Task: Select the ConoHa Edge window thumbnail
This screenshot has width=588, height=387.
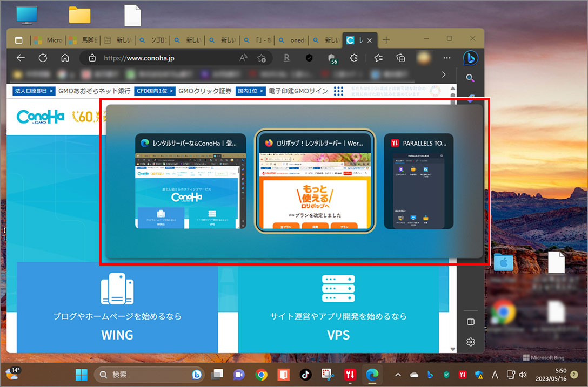Action: pos(190,181)
